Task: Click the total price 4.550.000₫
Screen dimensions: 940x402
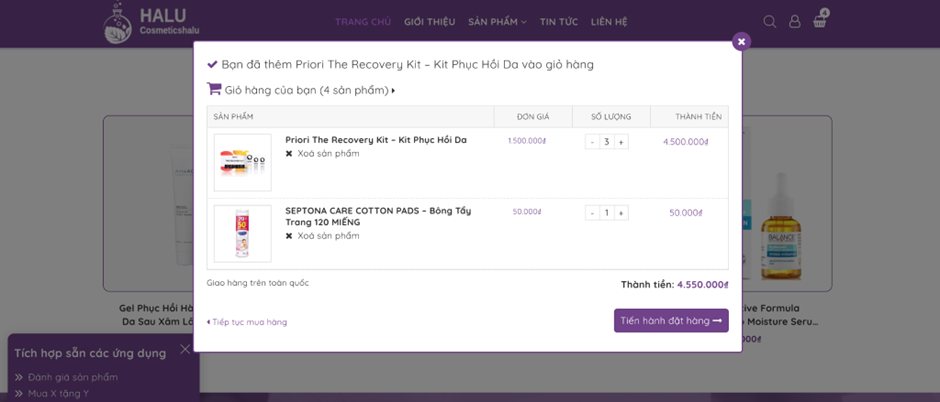Action: (x=703, y=285)
